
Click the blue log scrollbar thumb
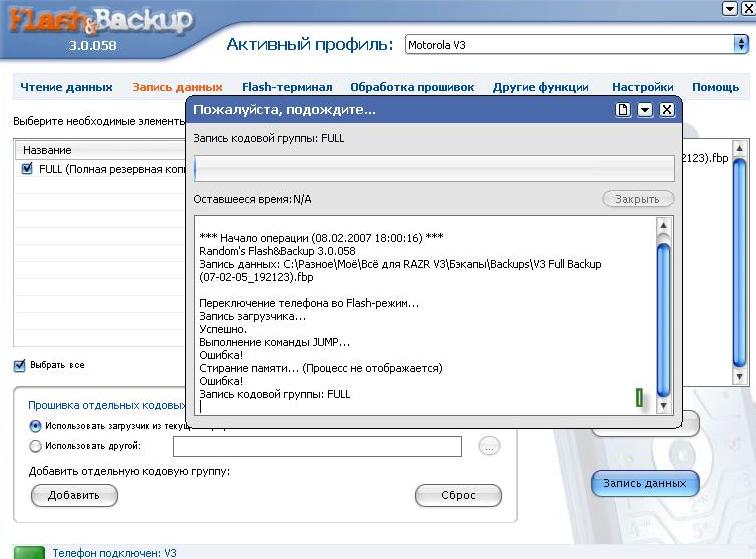(x=664, y=320)
